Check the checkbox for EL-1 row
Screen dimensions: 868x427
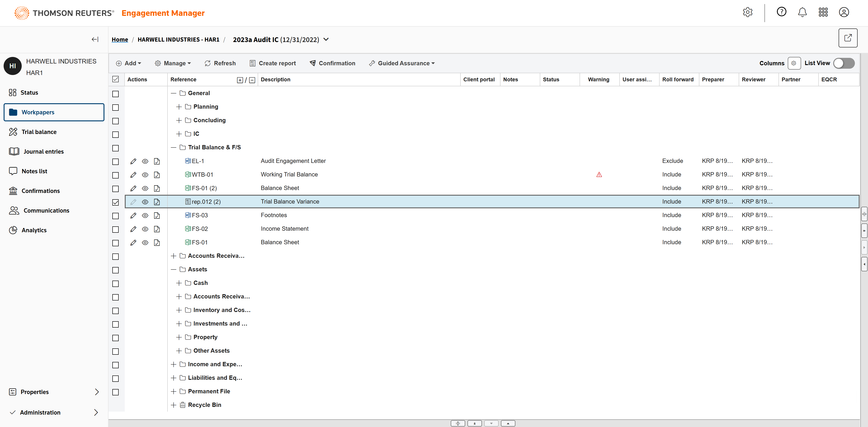(x=116, y=162)
